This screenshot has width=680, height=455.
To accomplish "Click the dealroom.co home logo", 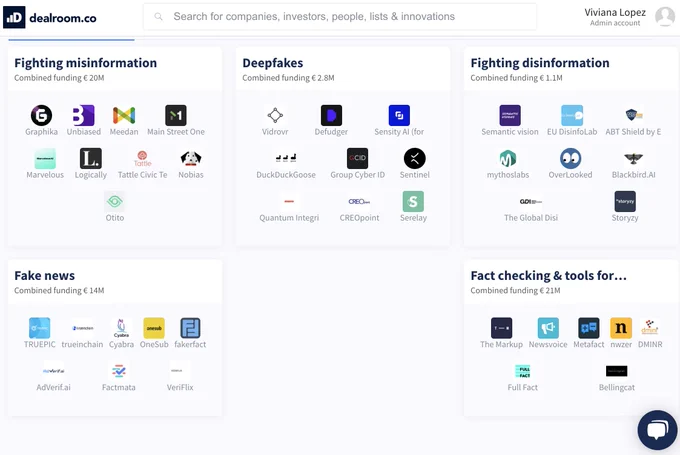I will pyautogui.click(x=50, y=17).
